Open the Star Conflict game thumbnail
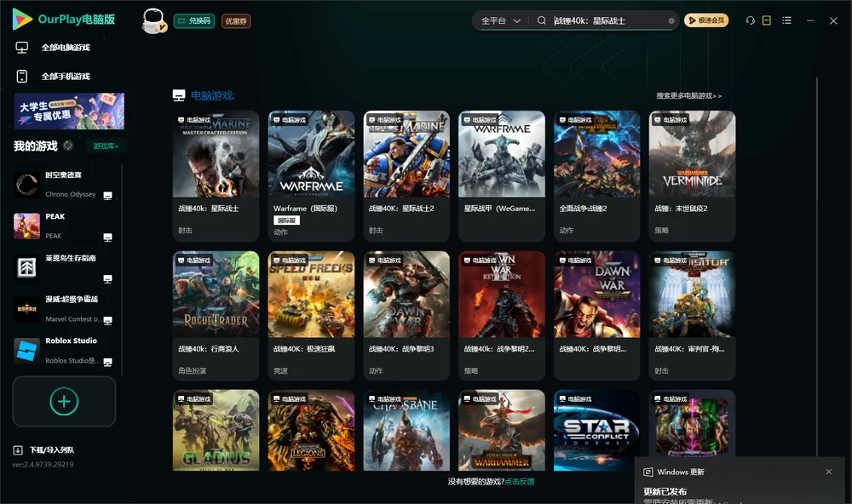This screenshot has width=852, height=504. pos(596,430)
